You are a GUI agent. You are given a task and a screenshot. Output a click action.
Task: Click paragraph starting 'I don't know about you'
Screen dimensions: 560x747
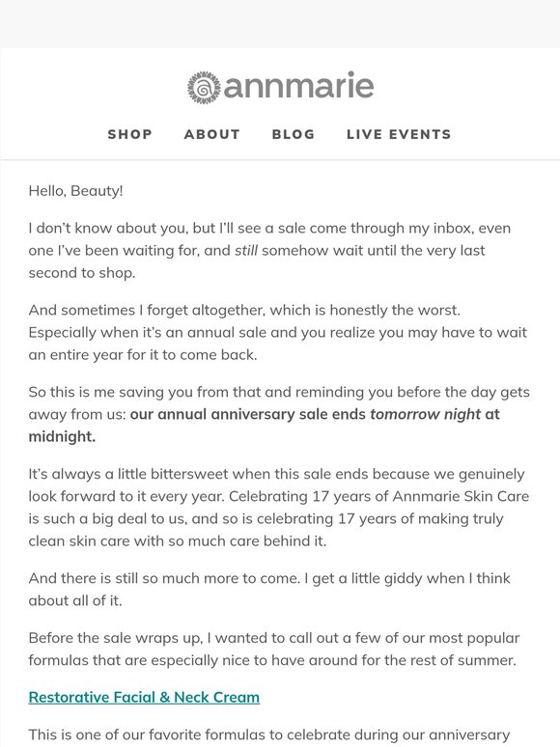(269, 250)
